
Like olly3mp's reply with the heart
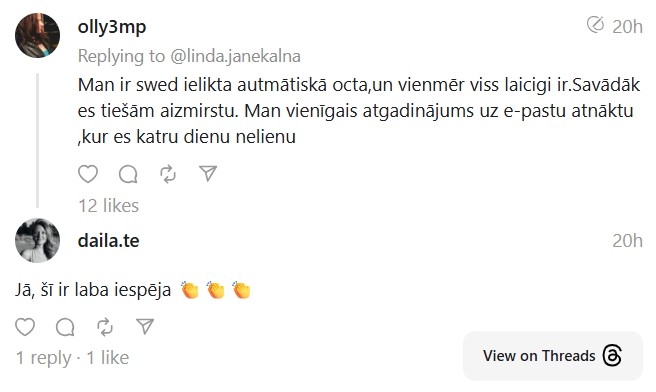coord(88,174)
